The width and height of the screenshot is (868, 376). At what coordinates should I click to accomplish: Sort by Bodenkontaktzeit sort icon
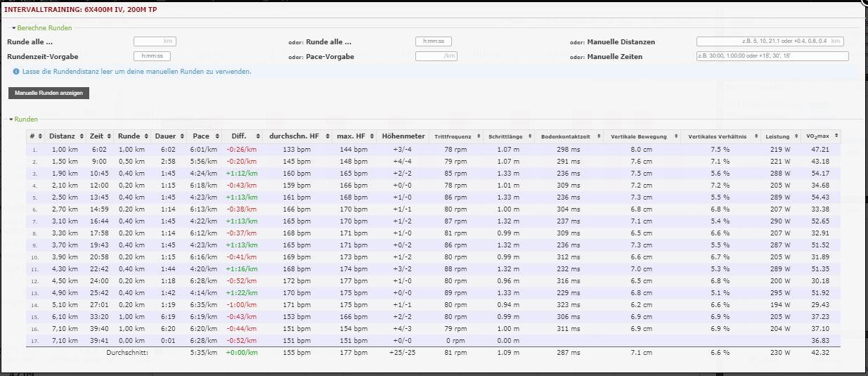pyautogui.click(x=598, y=136)
